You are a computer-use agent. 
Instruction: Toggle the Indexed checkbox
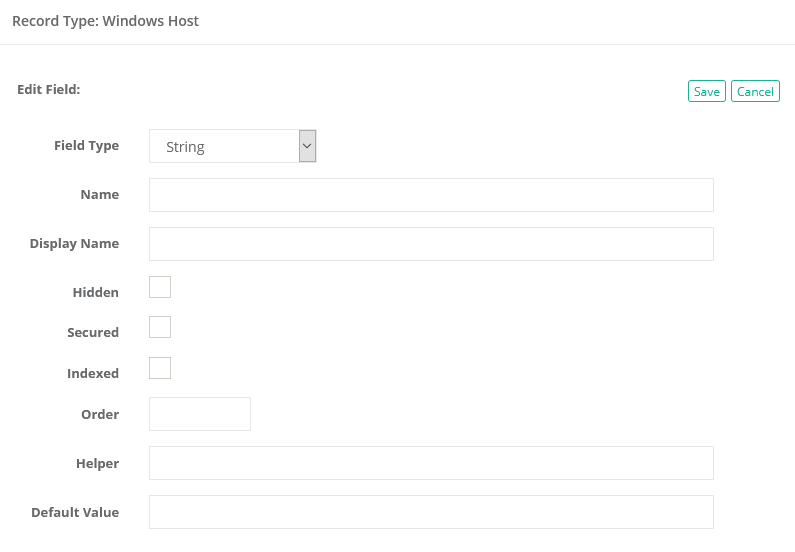[x=160, y=368]
